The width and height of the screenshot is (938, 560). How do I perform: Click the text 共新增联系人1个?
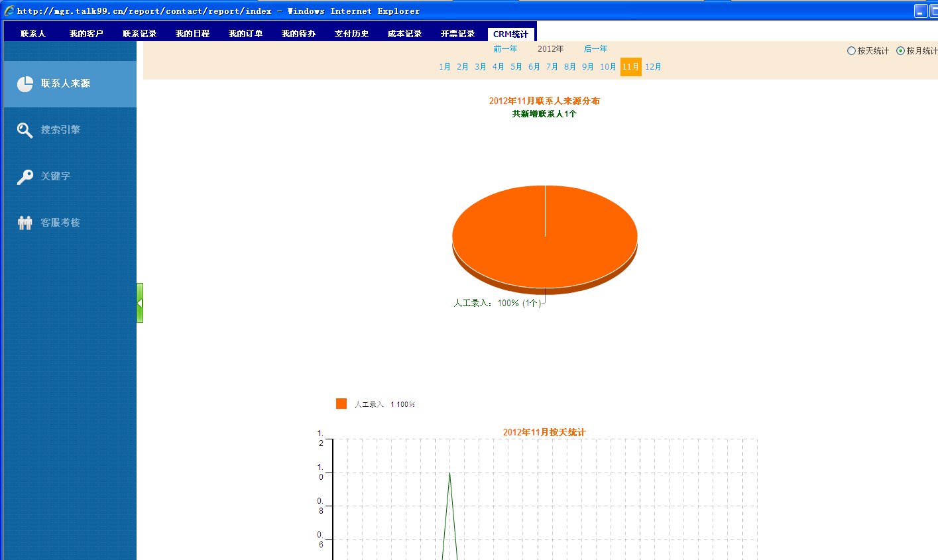[x=544, y=114]
